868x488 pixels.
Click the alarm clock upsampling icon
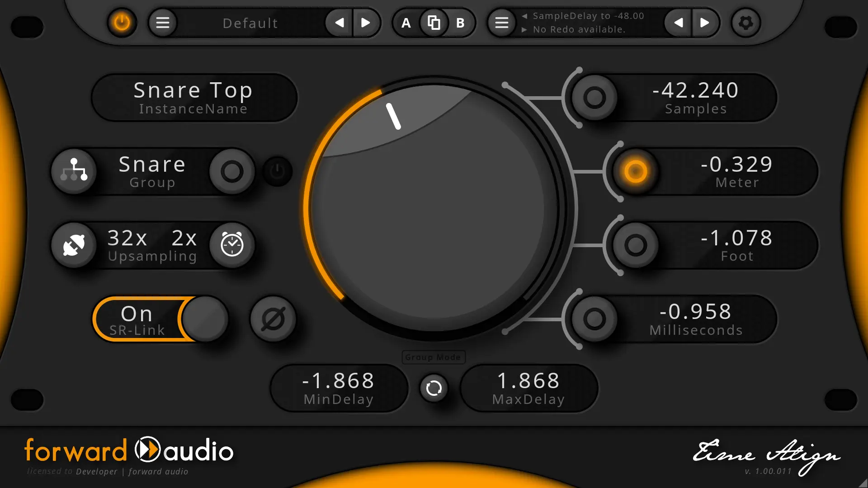pyautogui.click(x=232, y=245)
